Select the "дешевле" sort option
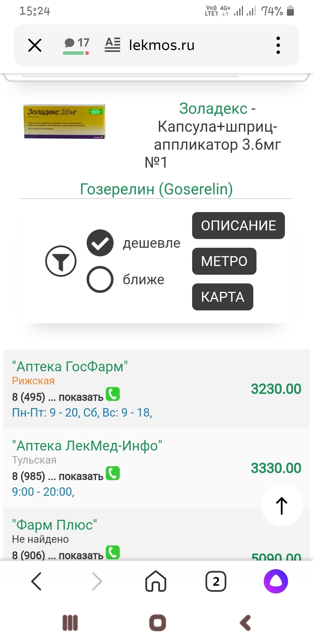 click(x=100, y=243)
